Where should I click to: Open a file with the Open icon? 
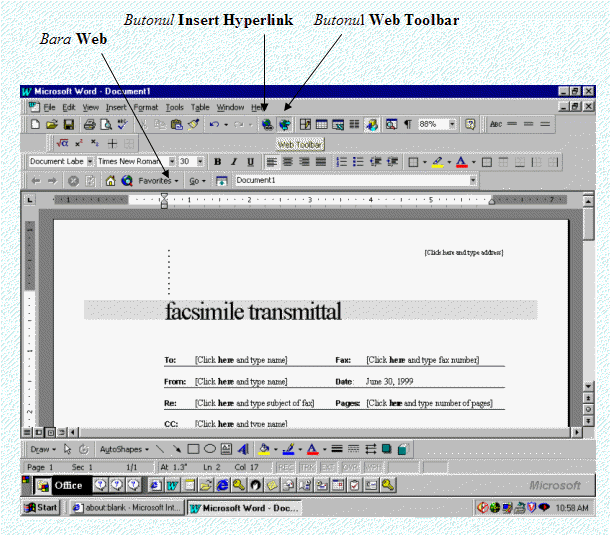coord(52,125)
